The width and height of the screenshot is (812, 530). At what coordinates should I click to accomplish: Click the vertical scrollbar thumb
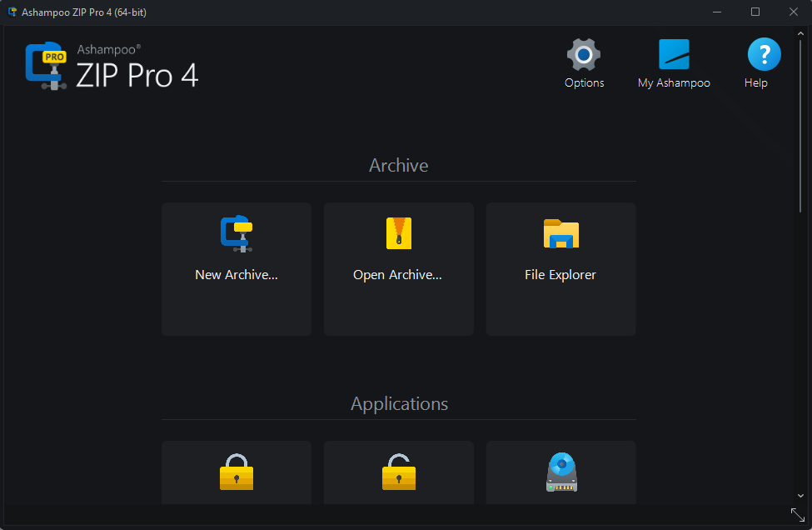click(x=800, y=127)
